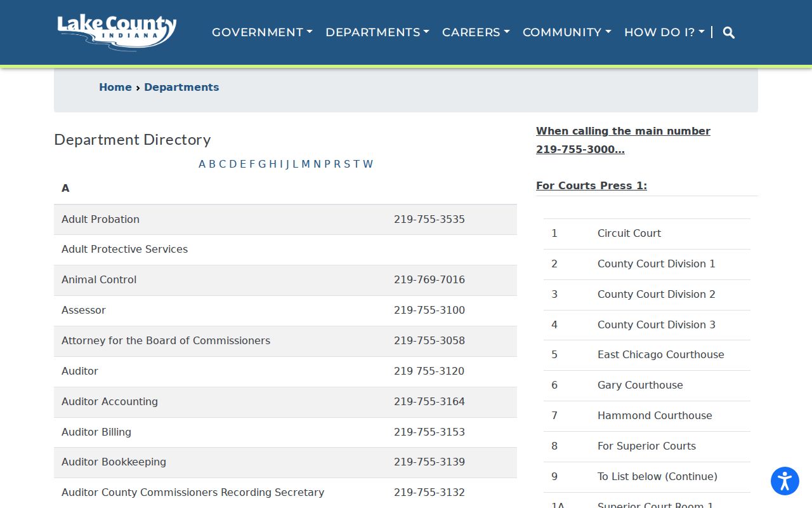The image size is (812, 508).
Task: Jump to letter M in the directory
Action: pos(306,164)
